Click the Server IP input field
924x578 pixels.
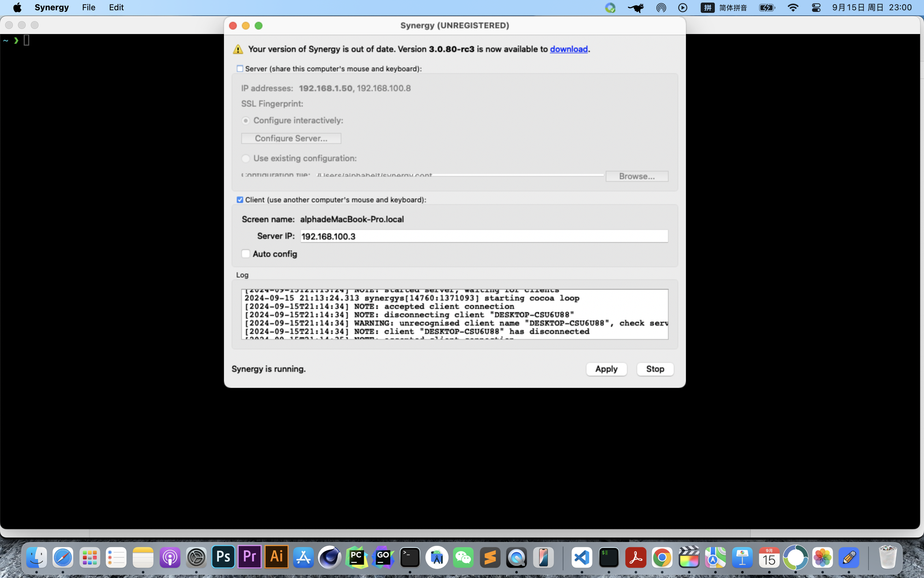pos(484,236)
